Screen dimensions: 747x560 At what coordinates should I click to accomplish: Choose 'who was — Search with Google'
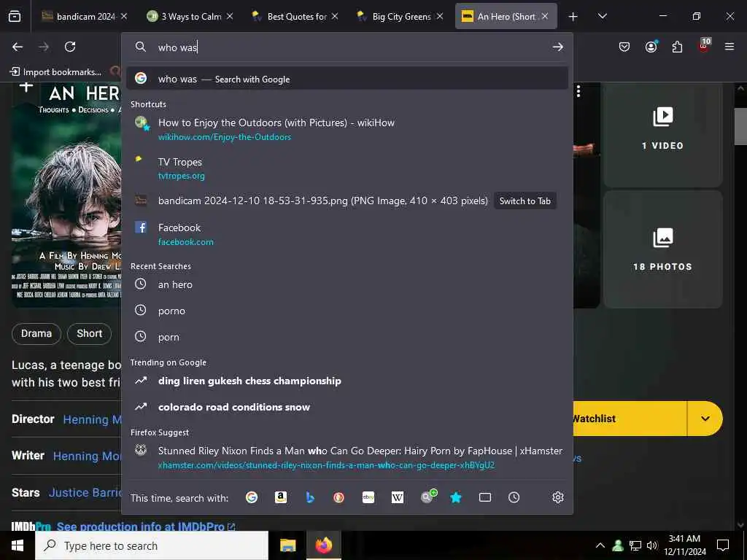click(x=347, y=79)
